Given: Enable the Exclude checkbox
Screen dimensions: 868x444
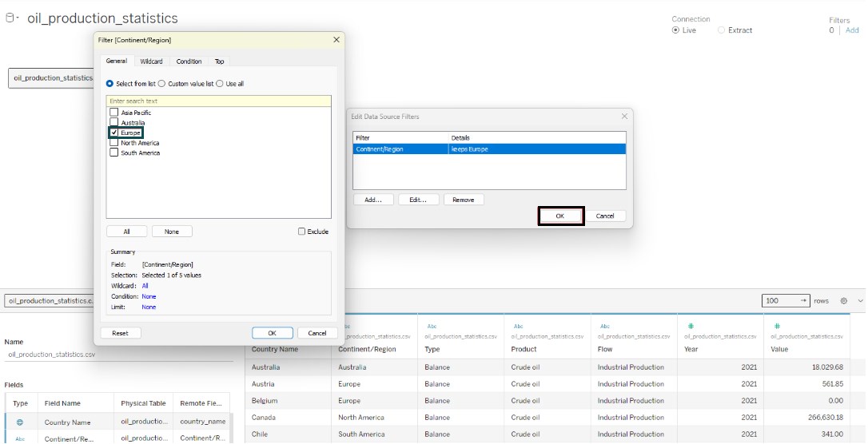Looking at the screenshot, I should click(301, 232).
